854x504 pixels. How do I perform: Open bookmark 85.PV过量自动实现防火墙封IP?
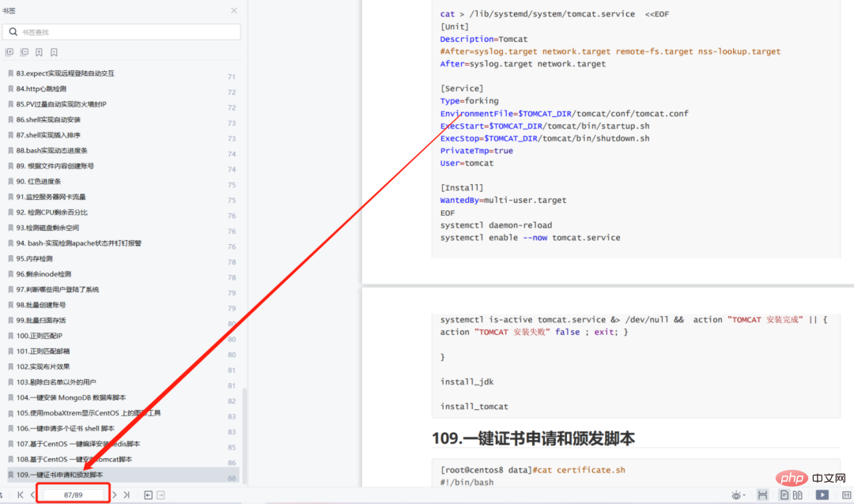[61, 104]
